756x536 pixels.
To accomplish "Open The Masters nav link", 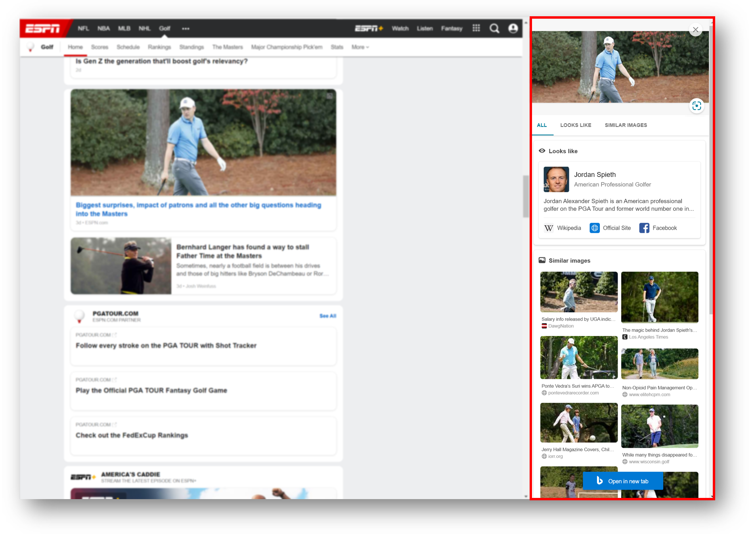I will coord(228,47).
